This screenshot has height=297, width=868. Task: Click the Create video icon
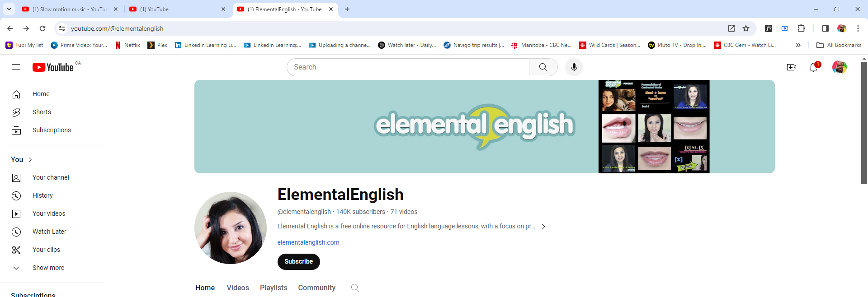click(x=791, y=67)
